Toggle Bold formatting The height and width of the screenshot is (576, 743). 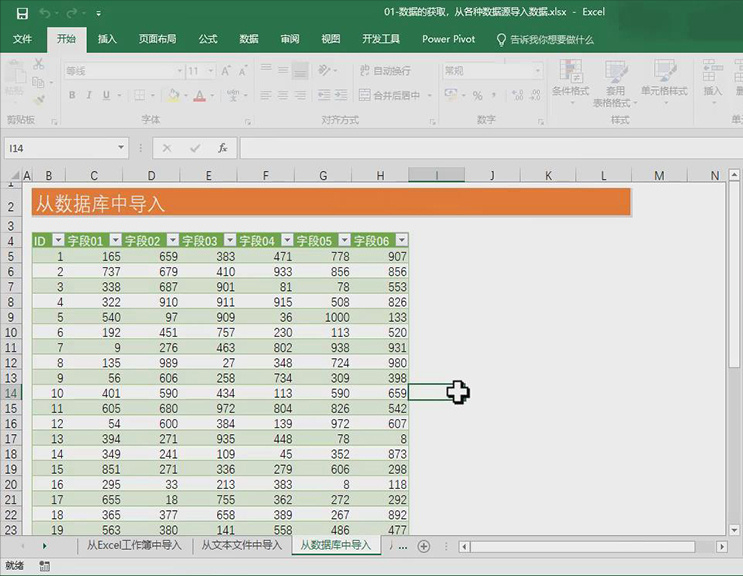coord(72,95)
